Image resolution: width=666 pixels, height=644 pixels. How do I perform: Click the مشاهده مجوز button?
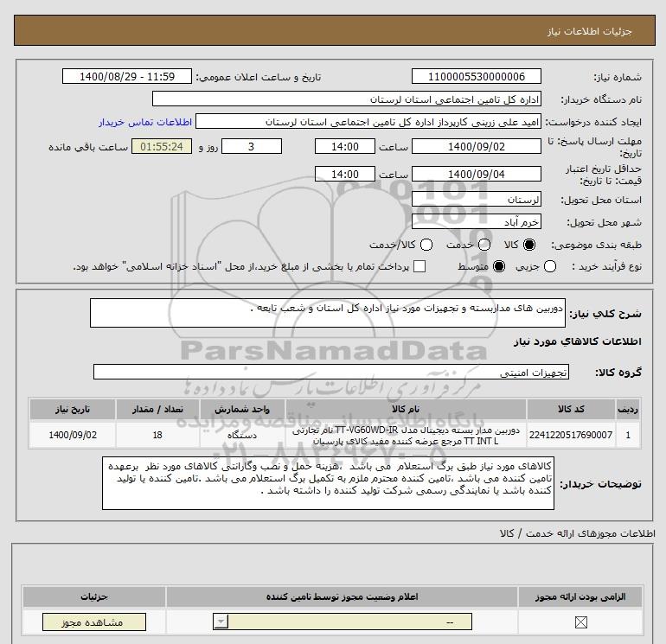point(94,622)
